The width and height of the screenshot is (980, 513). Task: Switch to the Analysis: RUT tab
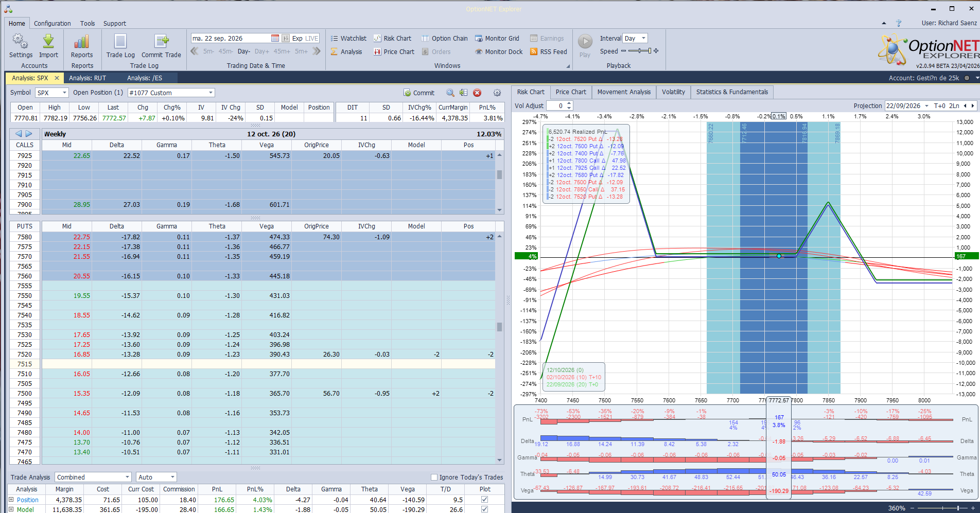click(x=87, y=78)
